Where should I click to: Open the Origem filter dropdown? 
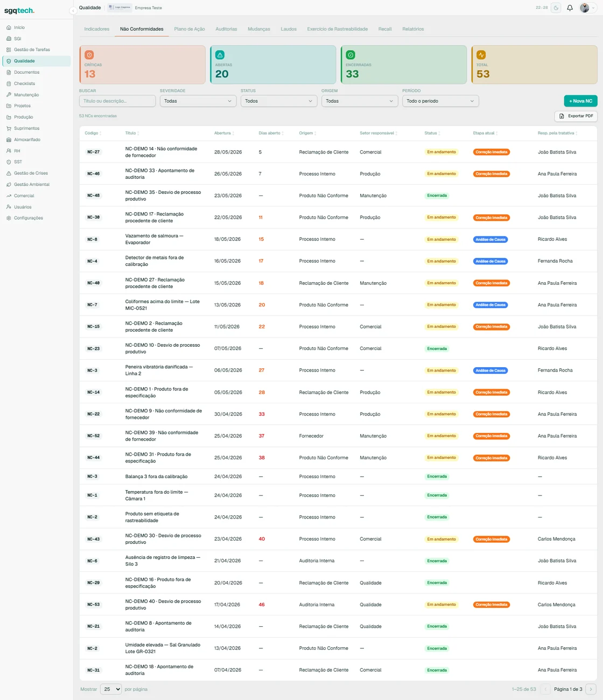360,101
